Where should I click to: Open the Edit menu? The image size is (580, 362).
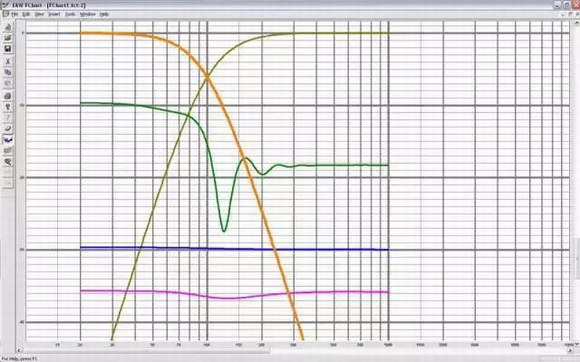[x=26, y=14]
